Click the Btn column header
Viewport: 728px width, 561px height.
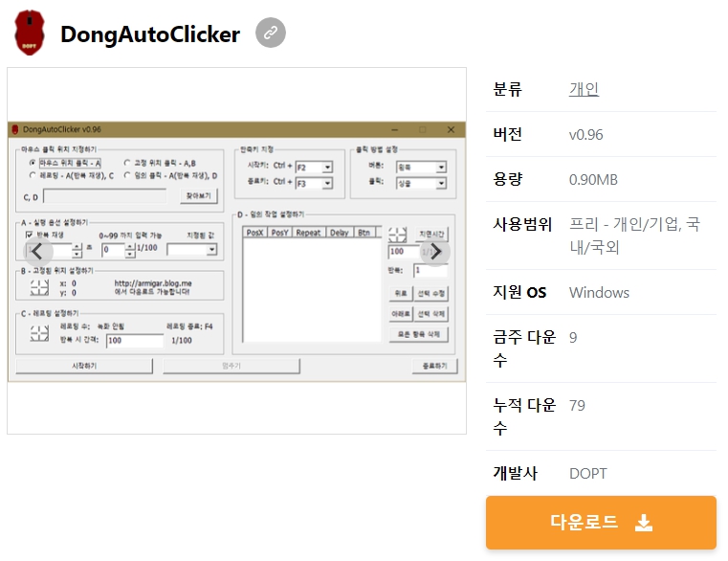tap(364, 233)
